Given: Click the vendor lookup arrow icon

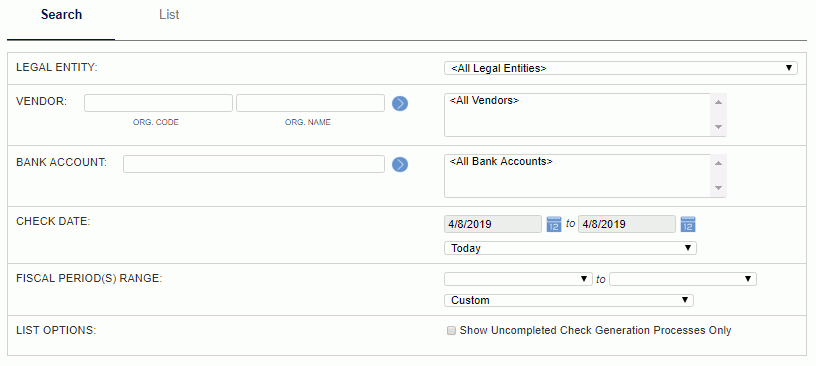Looking at the screenshot, I should [x=400, y=104].
